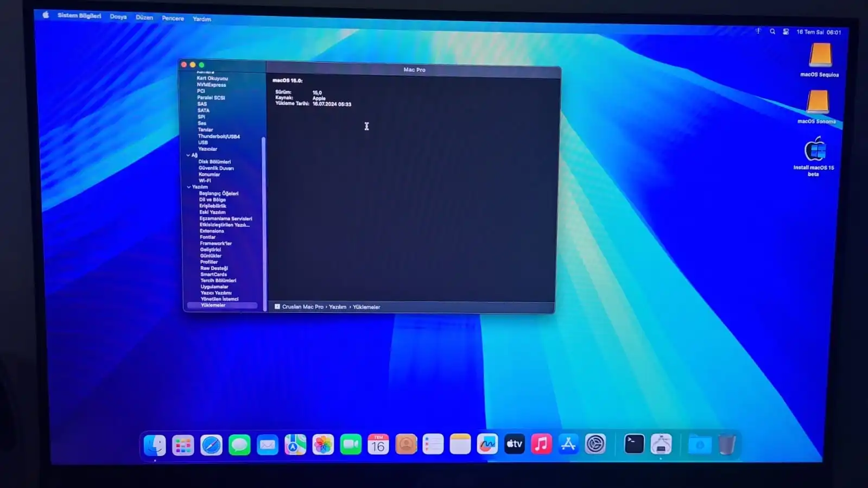The width and height of the screenshot is (868, 488).
Task: Click System Information icon in dock
Action: [x=661, y=444]
